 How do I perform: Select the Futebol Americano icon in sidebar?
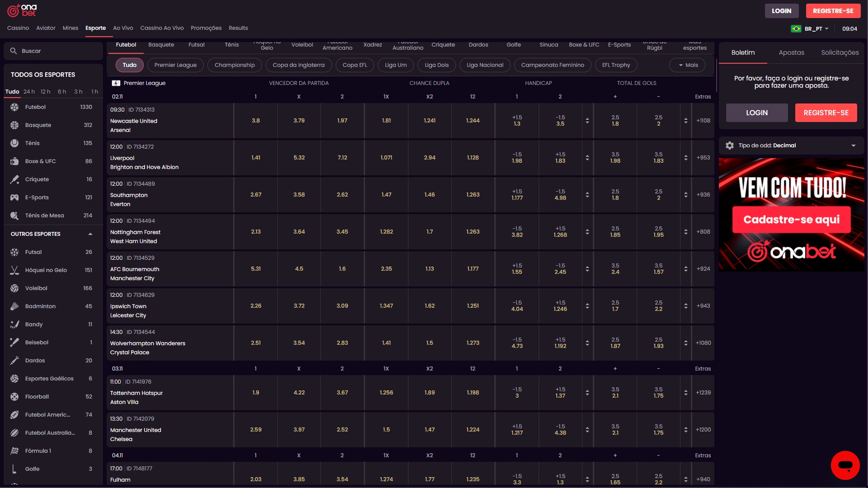pyautogui.click(x=14, y=415)
